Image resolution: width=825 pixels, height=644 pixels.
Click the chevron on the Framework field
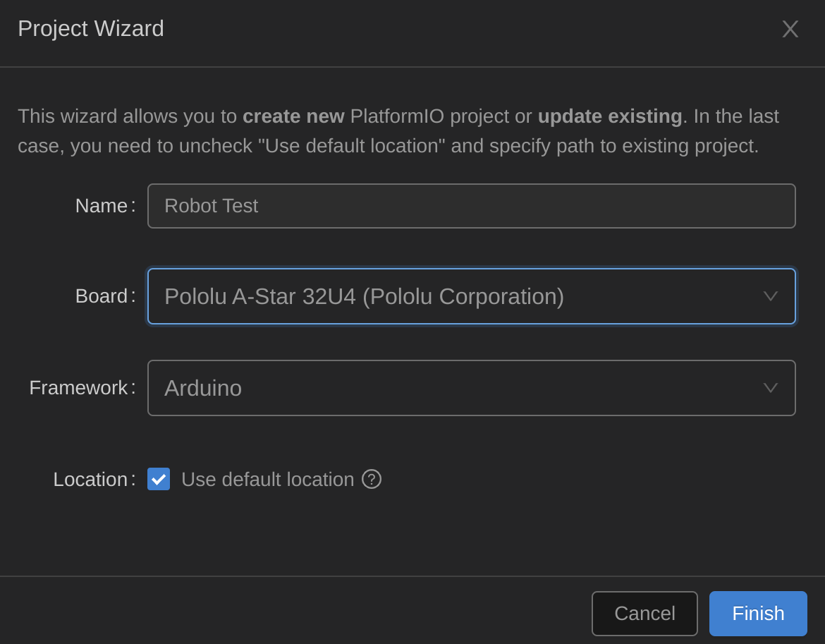click(x=770, y=387)
